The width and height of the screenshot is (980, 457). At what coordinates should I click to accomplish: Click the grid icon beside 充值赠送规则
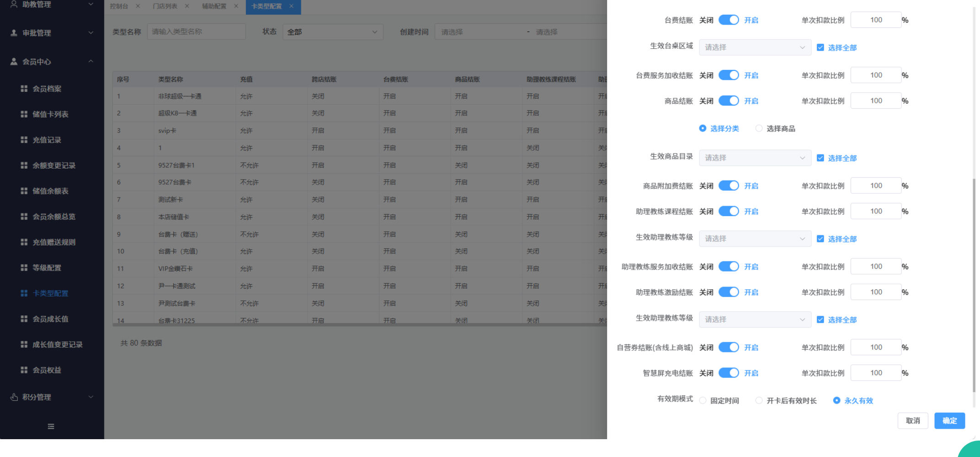pyautogui.click(x=24, y=242)
